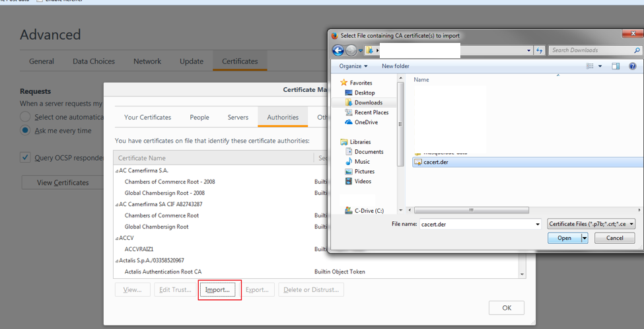Image resolution: width=644 pixels, height=329 pixels.
Task: Open recent locations arrow beside Forward button
Action: click(x=361, y=50)
